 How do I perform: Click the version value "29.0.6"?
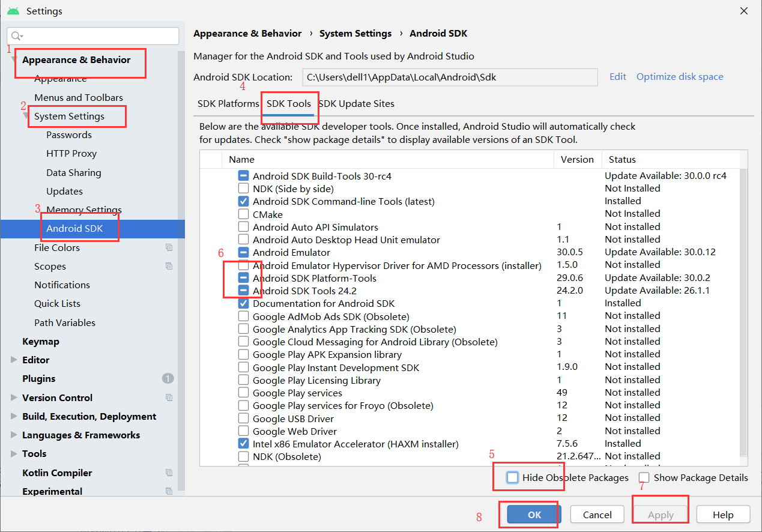click(x=570, y=278)
